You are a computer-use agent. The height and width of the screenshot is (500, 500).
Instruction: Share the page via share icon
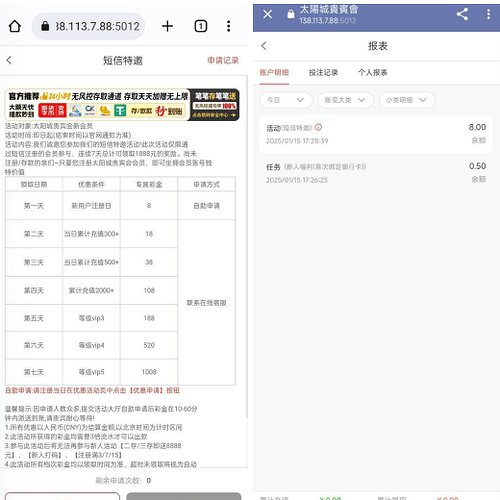pyautogui.click(x=462, y=14)
